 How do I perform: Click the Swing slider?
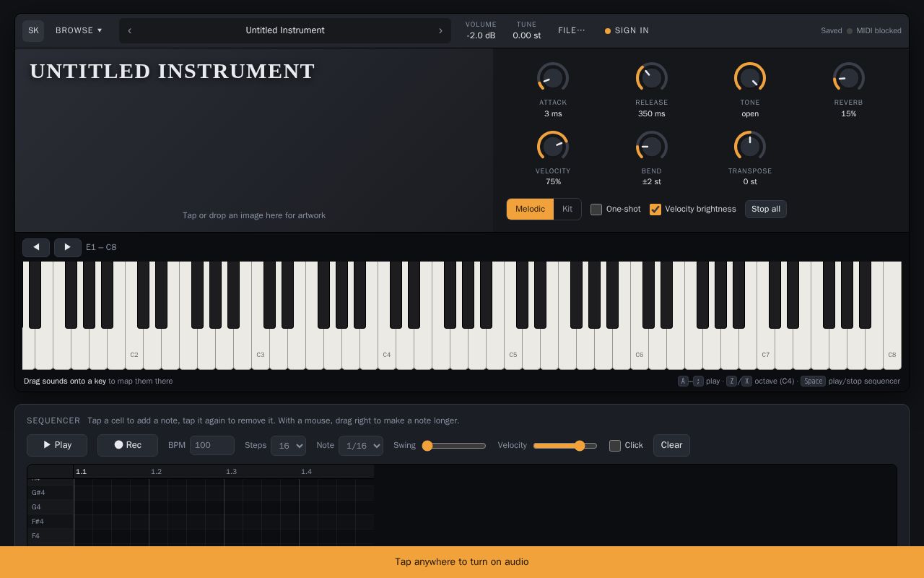pos(454,446)
